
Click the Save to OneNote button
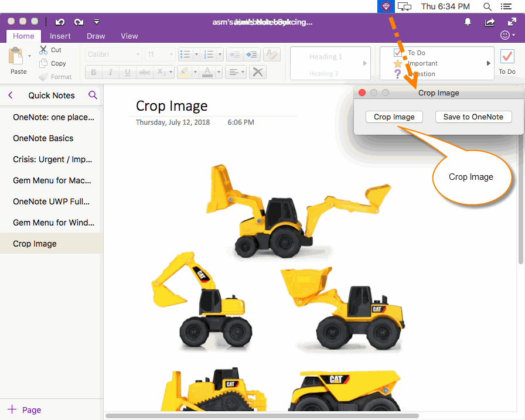tap(473, 117)
